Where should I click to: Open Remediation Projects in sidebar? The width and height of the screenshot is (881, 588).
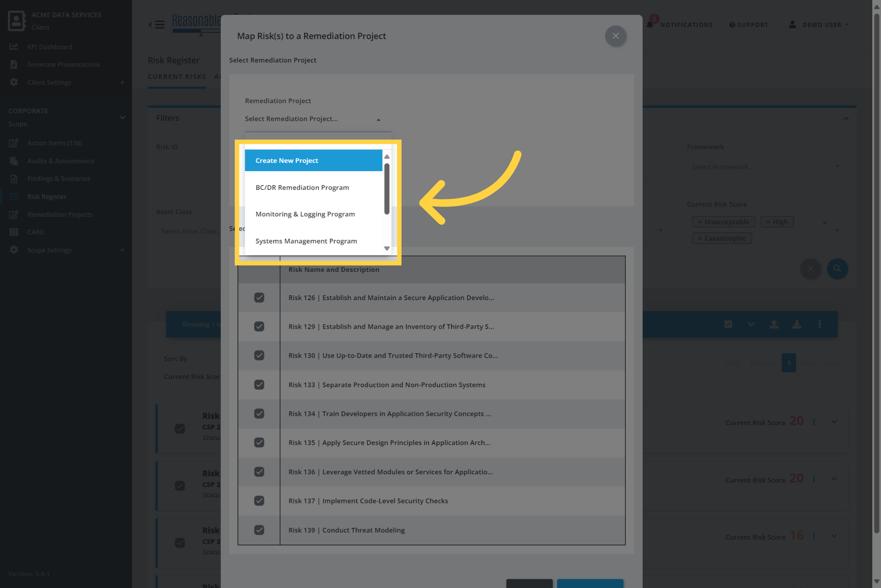tap(60, 214)
